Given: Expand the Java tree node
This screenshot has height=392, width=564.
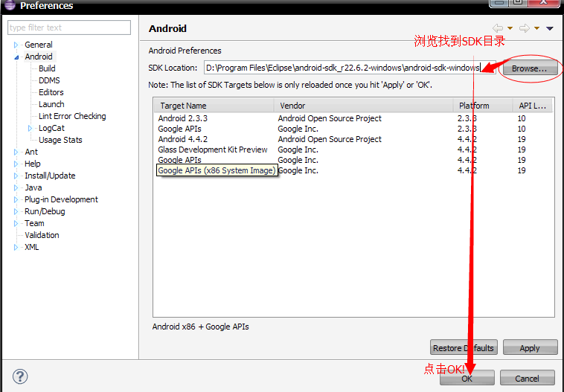Looking at the screenshot, I should [16, 187].
